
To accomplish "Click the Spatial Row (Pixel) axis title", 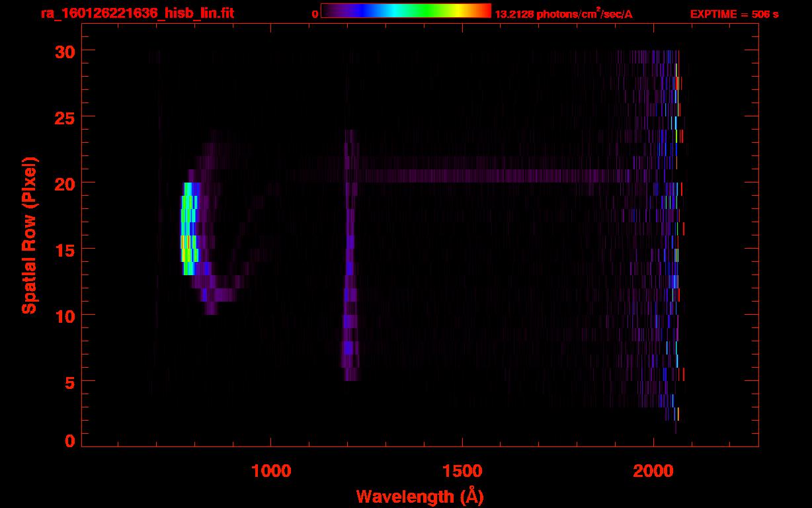I will [x=29, y=235].
